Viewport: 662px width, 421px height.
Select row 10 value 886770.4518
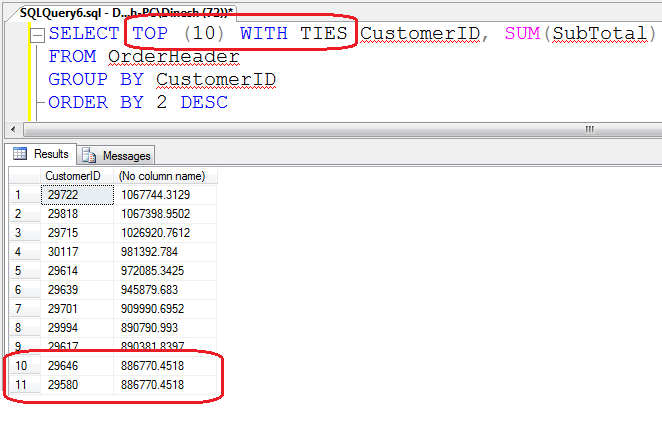click(165, 366)
